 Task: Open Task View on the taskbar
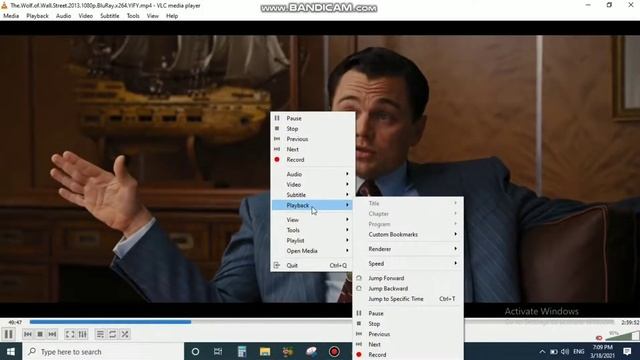coord(218,351)
